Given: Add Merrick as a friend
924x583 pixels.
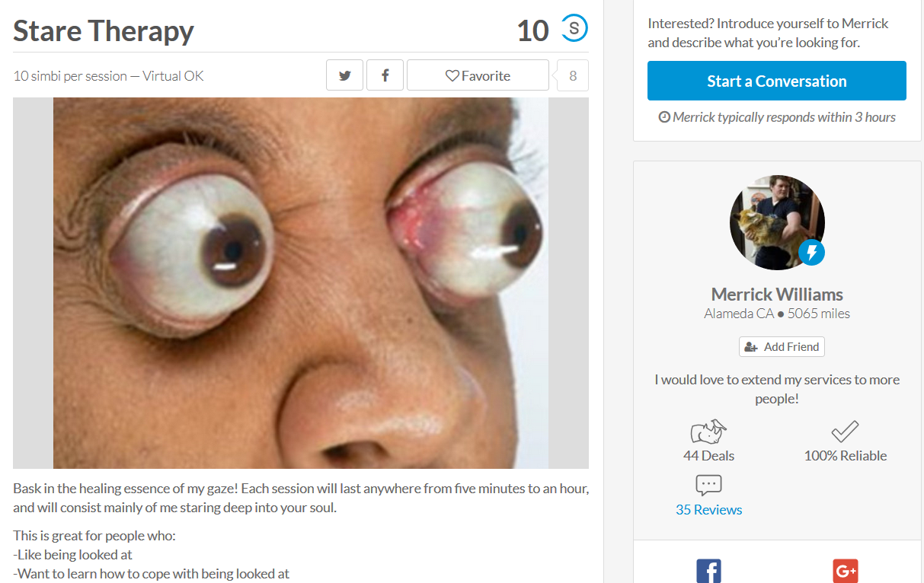Looking at the screenshot, I should coord(782,346).
